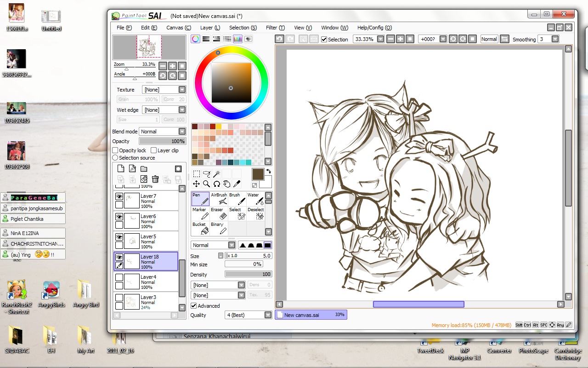The height and width of the screenshot is (368, 588).
Task: Clear the layer with the eraser icon
Action: tap(144, 179)
